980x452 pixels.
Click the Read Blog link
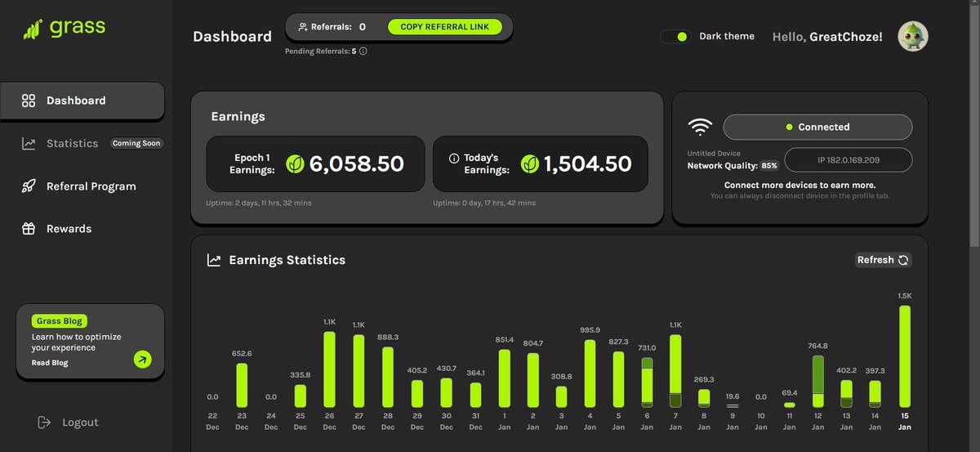[x=50, y=363]
